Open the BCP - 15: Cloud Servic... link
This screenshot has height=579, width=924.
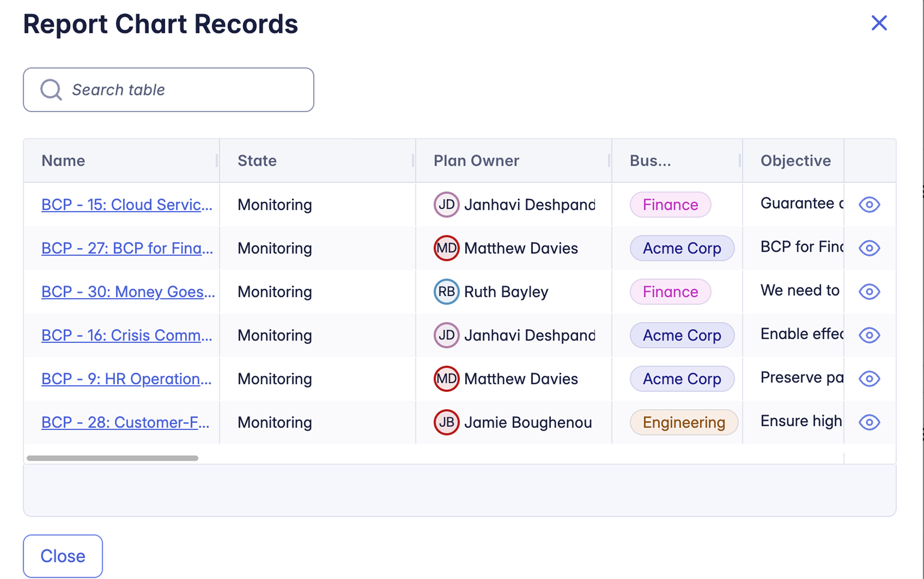tap(126, 205)
